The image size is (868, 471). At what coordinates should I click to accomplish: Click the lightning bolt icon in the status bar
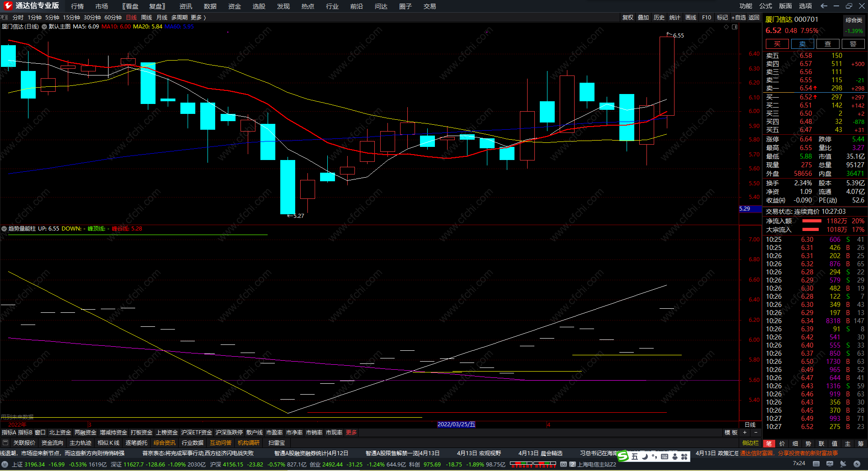pos(857,464)
